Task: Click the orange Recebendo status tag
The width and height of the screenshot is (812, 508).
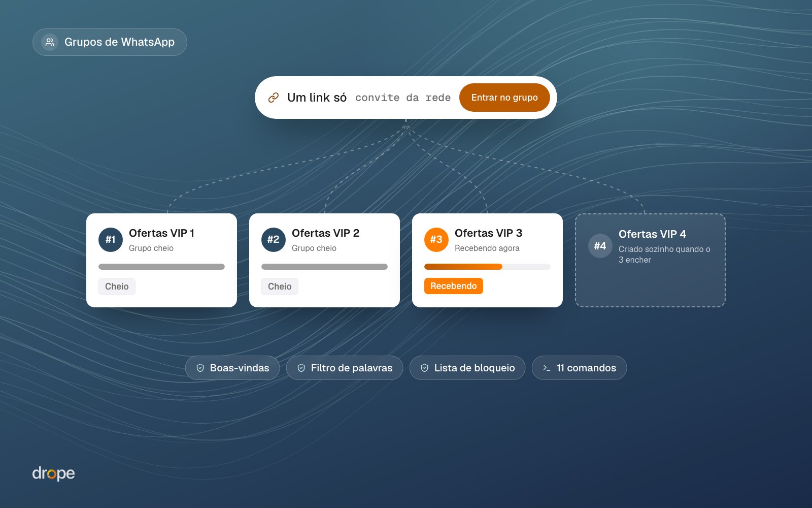Action: click(x=454, y=286)
